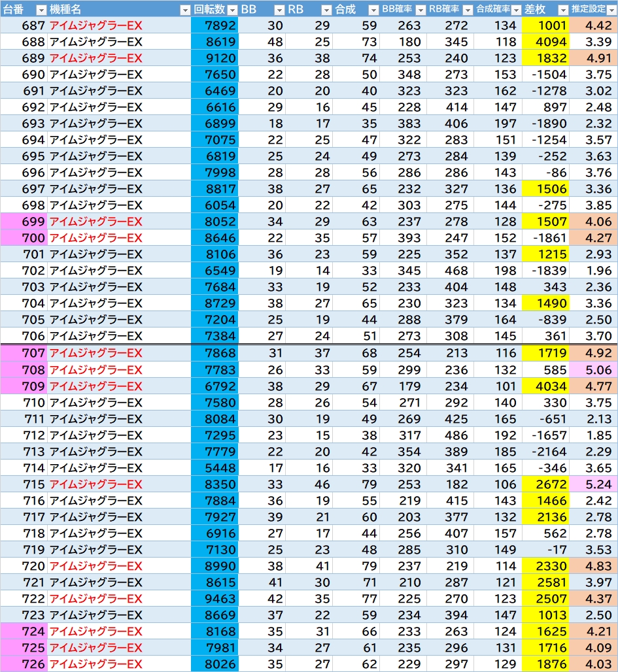The image size is (618, 672).
Task: Click the RB確率 filter arrow
Action: point(467,9)
